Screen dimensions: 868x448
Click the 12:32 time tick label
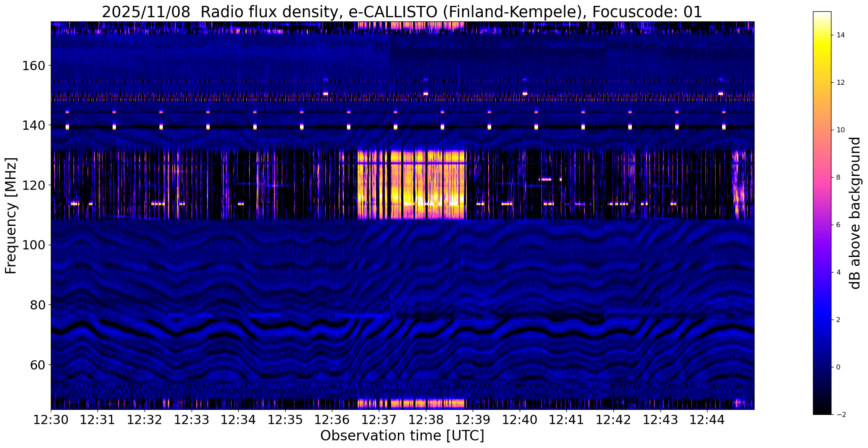pos(145,419)
